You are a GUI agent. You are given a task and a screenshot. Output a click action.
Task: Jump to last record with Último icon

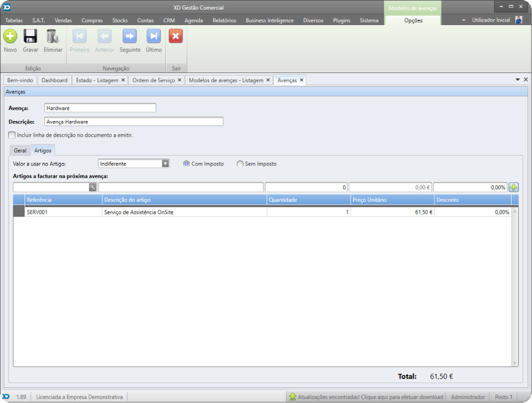coord(154,37)
